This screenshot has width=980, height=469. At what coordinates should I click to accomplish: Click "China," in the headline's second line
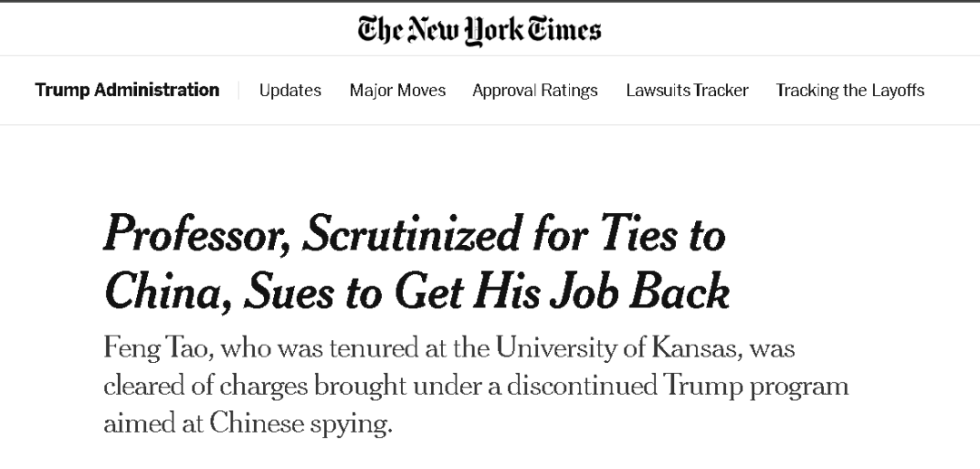168,291
